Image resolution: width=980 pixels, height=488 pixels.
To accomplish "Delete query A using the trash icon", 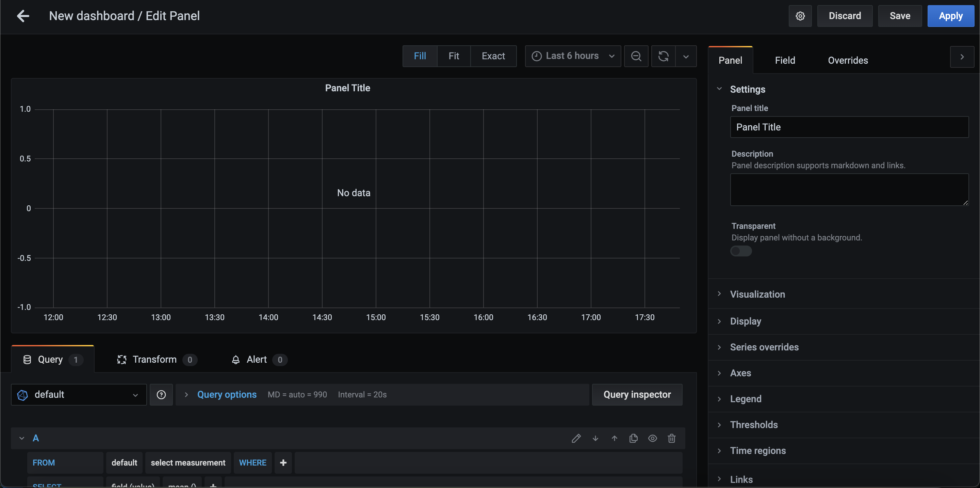I will pos(671,438).
